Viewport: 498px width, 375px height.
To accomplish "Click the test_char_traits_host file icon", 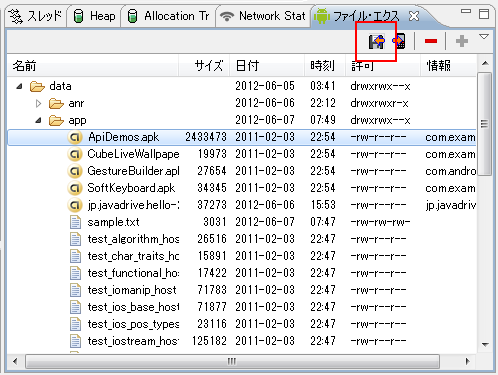I will tap(75, 256).
